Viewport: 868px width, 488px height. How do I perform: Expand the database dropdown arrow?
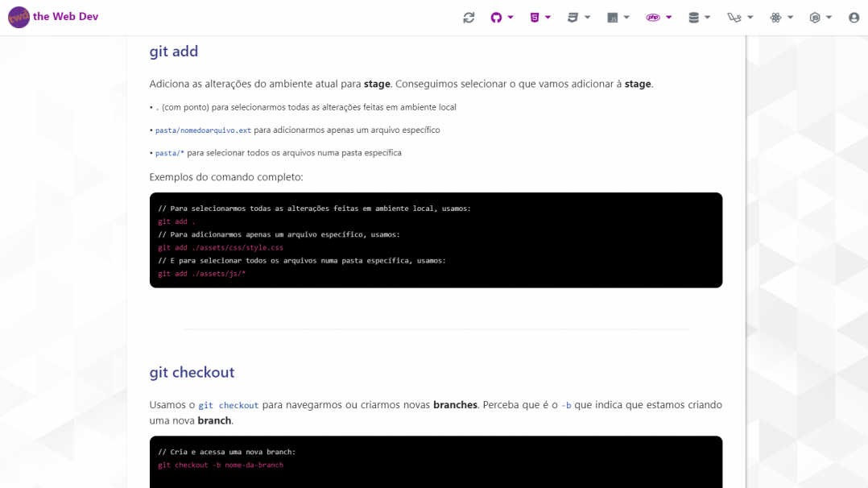click(x=706, y=17)
